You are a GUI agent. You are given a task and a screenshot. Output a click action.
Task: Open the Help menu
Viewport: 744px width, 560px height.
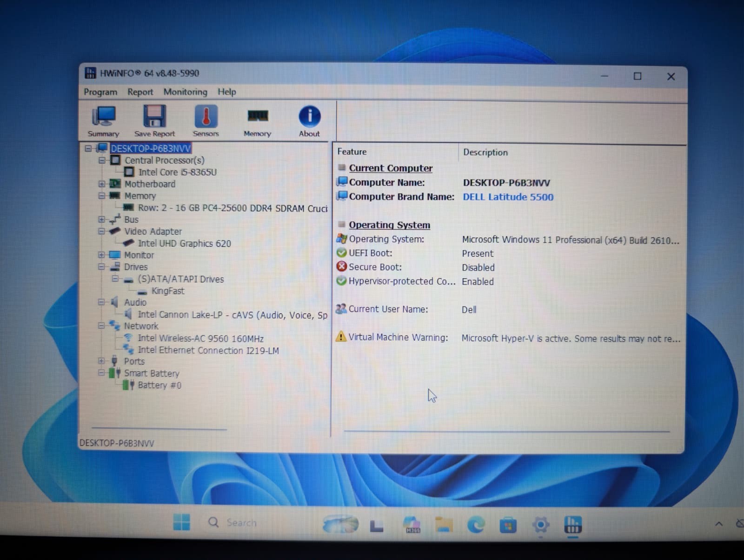click(x=227, y=92)
